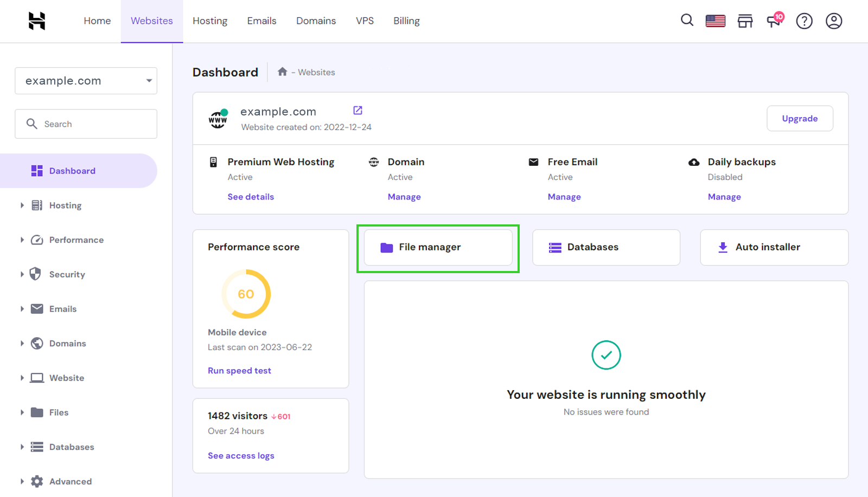This screenshot has height=497, width=868.
Task: Open example.com via external link icon
Action: click(x=358, y=110)
